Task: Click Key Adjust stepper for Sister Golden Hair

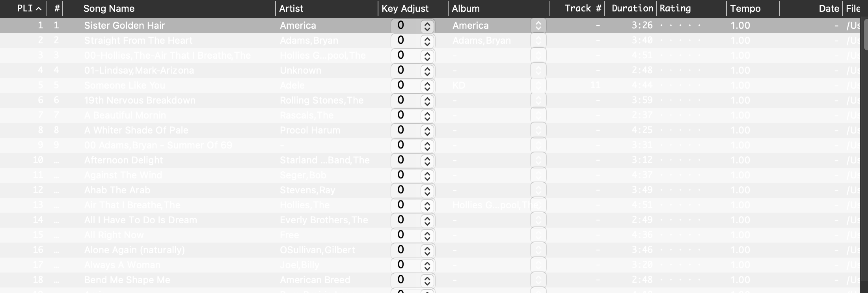Action: (x=427, y=26)
